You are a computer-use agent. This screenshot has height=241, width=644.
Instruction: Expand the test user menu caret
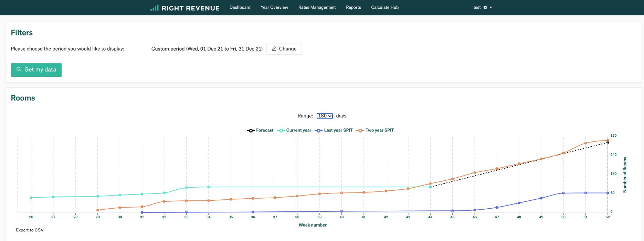pos(491,7)
